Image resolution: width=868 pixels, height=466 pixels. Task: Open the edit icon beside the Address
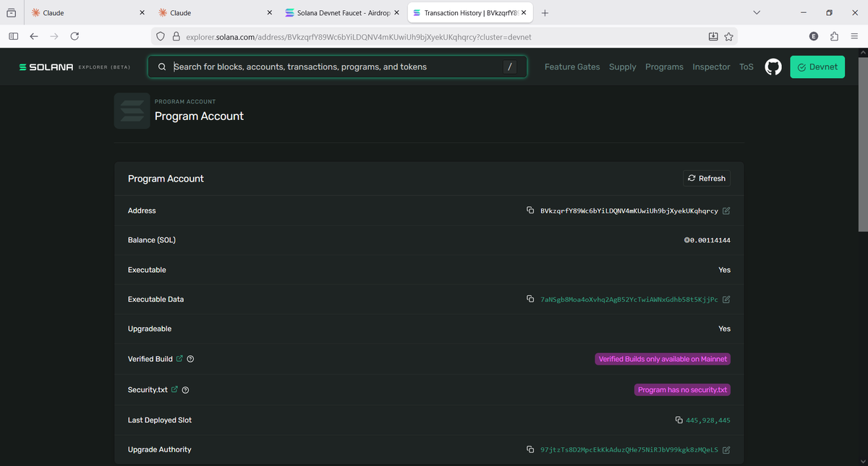[x=726, y=211]
